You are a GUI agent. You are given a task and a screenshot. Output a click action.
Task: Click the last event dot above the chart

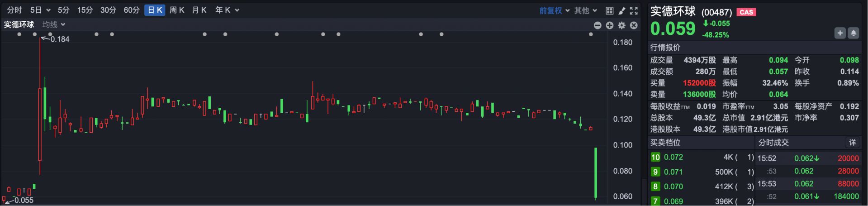tap(591, 34)
